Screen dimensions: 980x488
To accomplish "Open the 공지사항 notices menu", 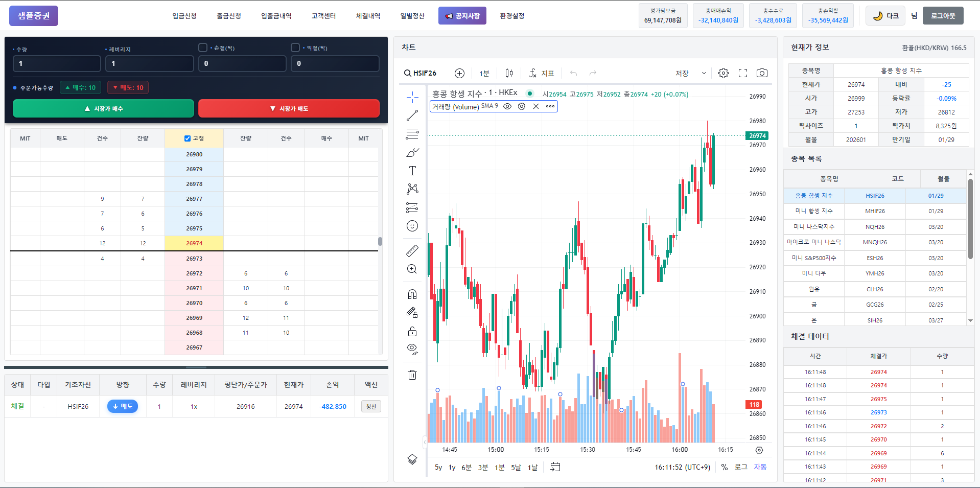I will [x=462, y=16].
